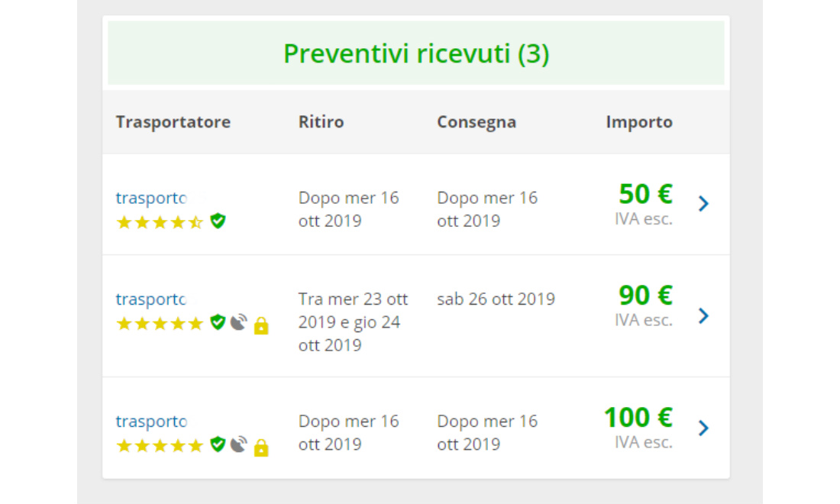Image resolution: width=840 pixels, height=504 pixels.
Task: Click the green shield badge in the 100 € quote
Action: click(218, 444)
